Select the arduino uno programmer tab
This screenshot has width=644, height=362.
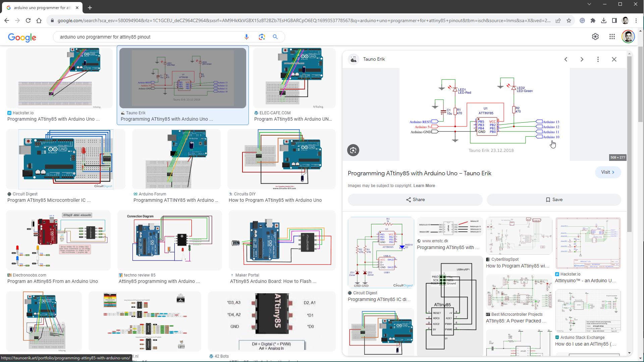[x=42, y=7]
